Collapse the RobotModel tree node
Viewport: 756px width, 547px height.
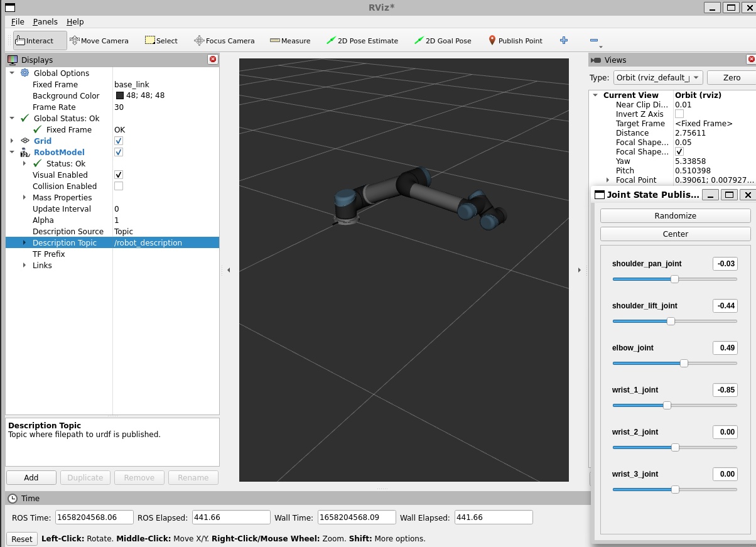[12, 152]
